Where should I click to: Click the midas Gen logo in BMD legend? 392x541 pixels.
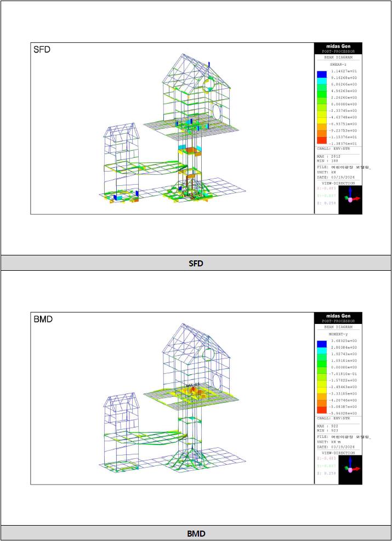338,316
